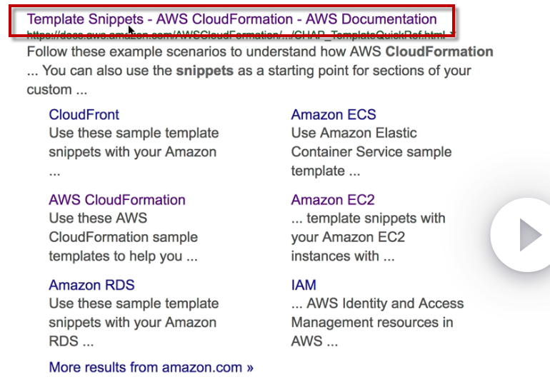Visit the Amazon EC2 sitelink
Screen dimensions: 550x392
tap(332, 200)
